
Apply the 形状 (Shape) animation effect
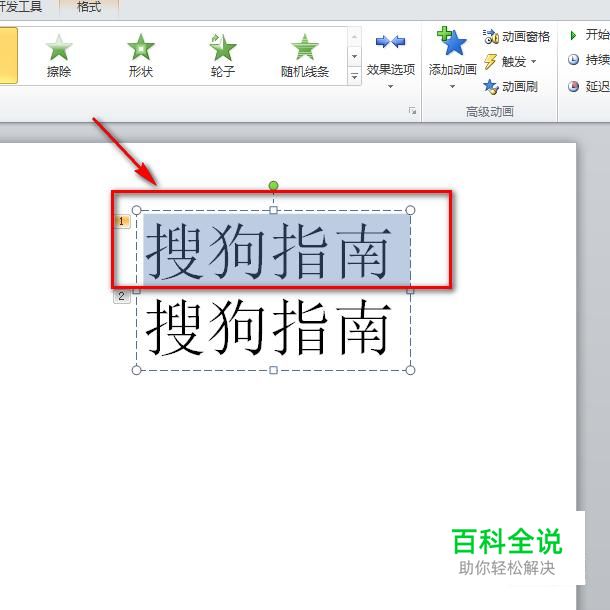140,56
